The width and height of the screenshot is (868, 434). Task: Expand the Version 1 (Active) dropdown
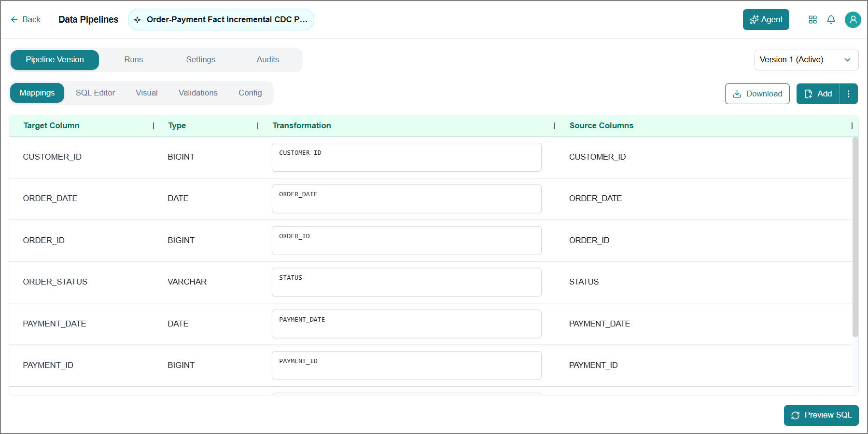coord(806,60)
